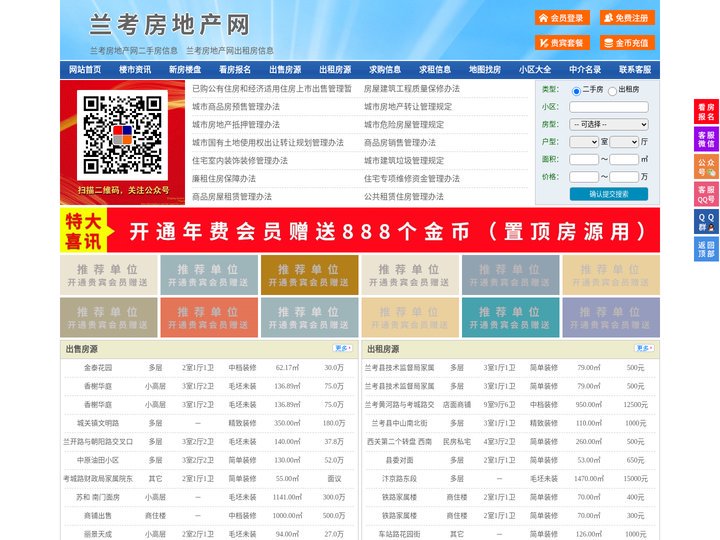Open the 城关镇文明路 sale listing
720x540 pixels.
(x=98, y=423)
